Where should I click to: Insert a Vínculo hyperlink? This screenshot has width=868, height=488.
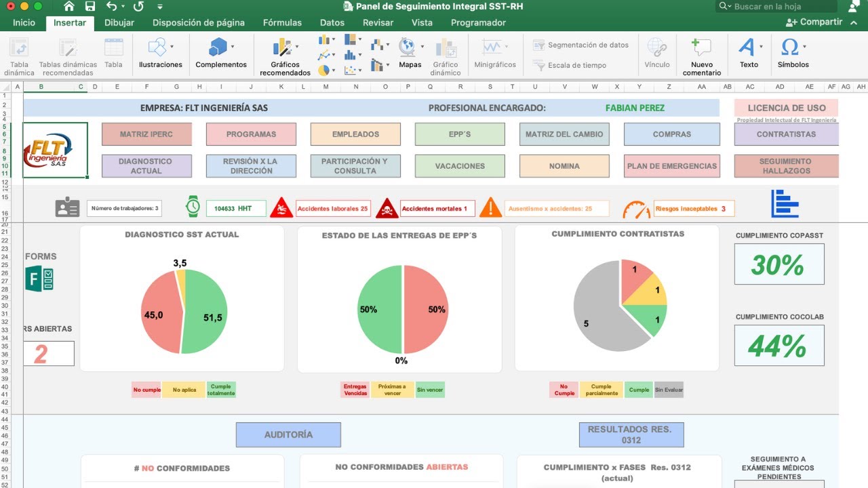tap(657, 54)
